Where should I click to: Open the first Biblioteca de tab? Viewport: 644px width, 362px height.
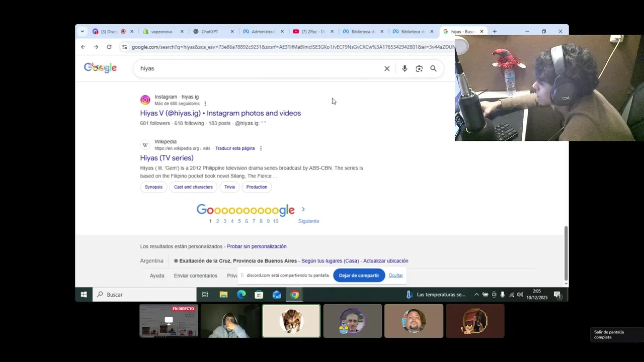coord(363,31)
